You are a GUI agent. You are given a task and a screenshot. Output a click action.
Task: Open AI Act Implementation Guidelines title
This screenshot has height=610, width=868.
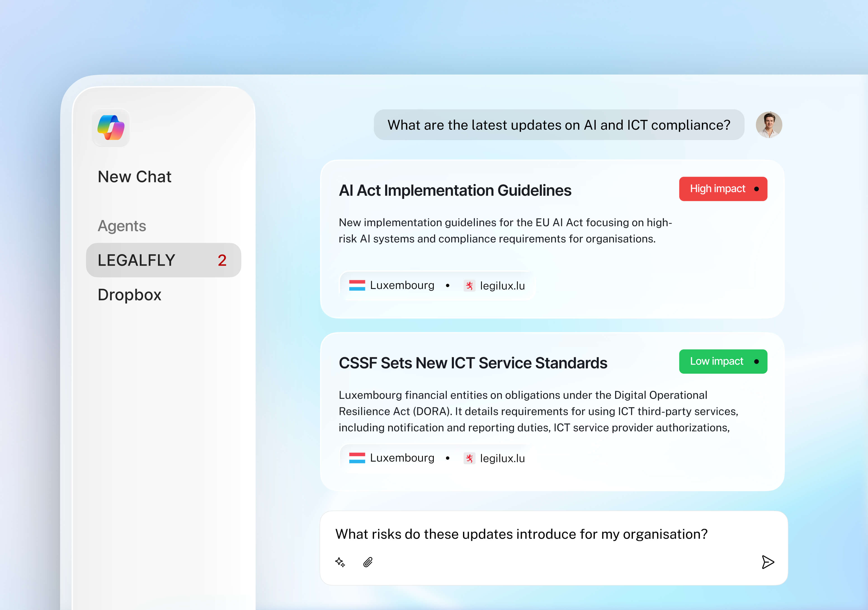(455, 190)
